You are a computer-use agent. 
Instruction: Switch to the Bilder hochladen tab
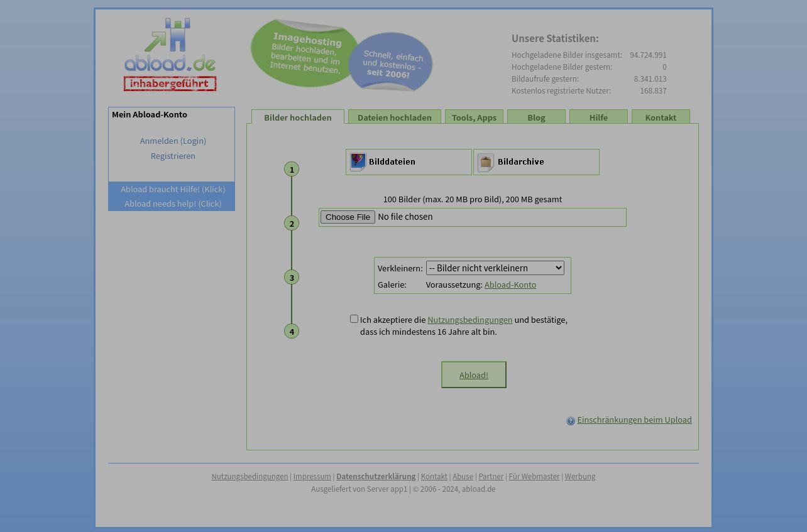(x=298, y=117)
